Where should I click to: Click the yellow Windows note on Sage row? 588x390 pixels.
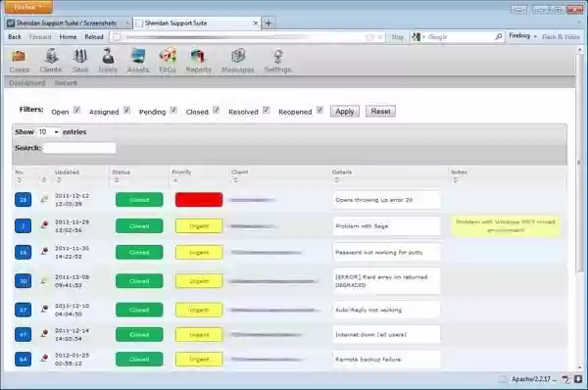pyautogui.click(x=506, y=226)
